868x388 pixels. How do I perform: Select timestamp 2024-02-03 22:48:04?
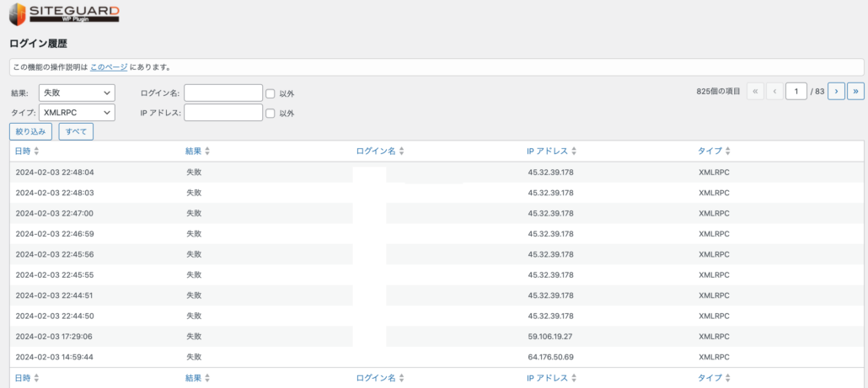point(55,173)
